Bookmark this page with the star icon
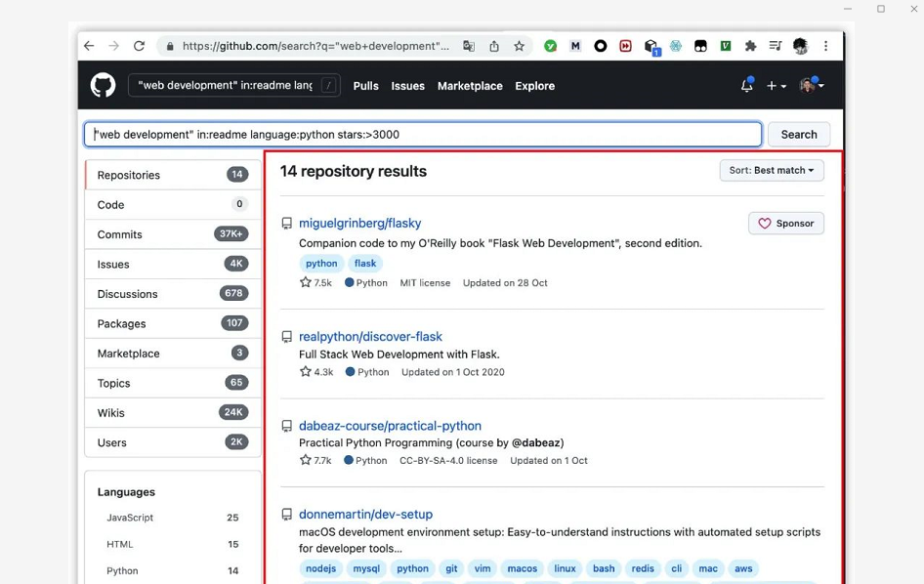The height and width of the screenshot is (584, 924). 519,46
